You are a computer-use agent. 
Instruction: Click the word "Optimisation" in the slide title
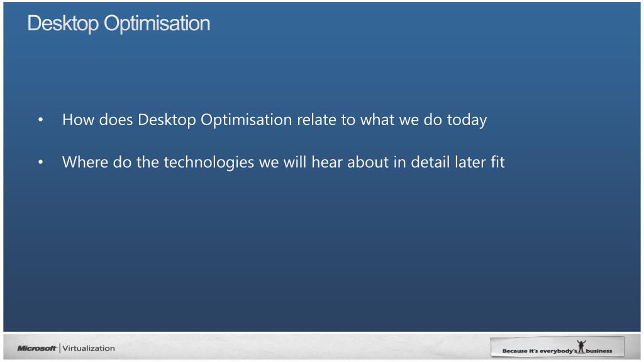157,23
